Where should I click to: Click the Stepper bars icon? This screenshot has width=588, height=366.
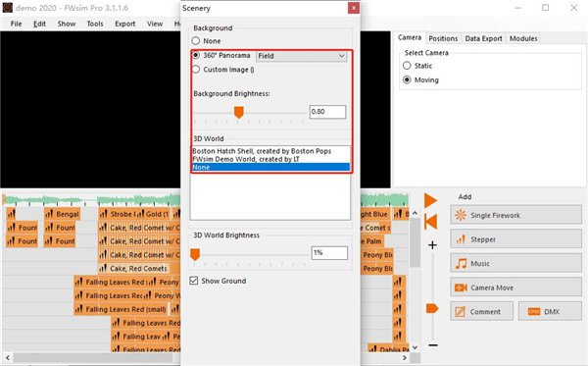tap(461, 239)
